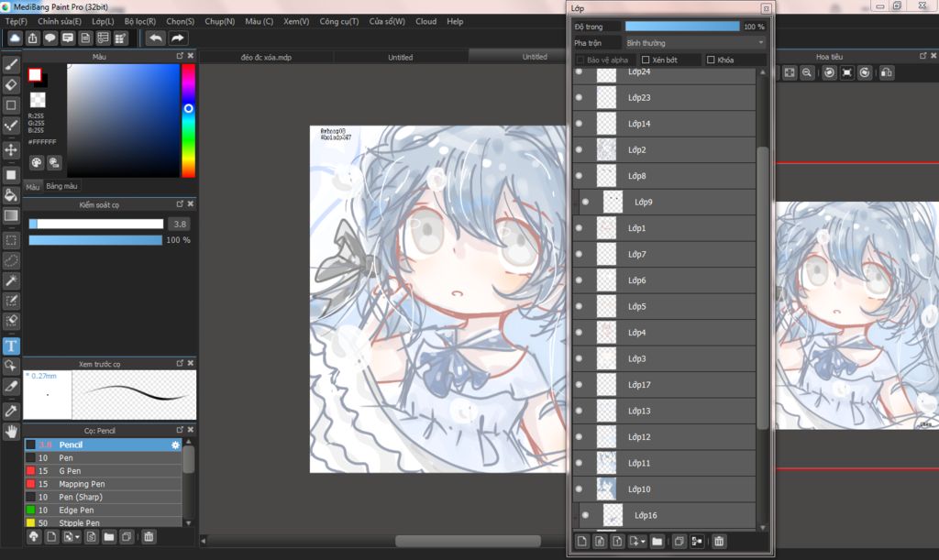This screenshot has height=560, width=939.
Task: Click canvas horizontal scrollbar
Action: [468, 541]
